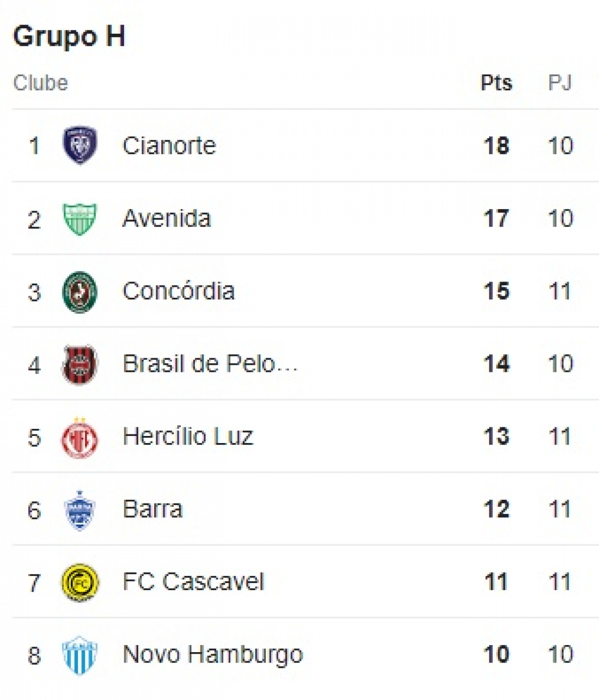Click the Cianorte club crest icon
599x700 pixels.
click(80, 145)
